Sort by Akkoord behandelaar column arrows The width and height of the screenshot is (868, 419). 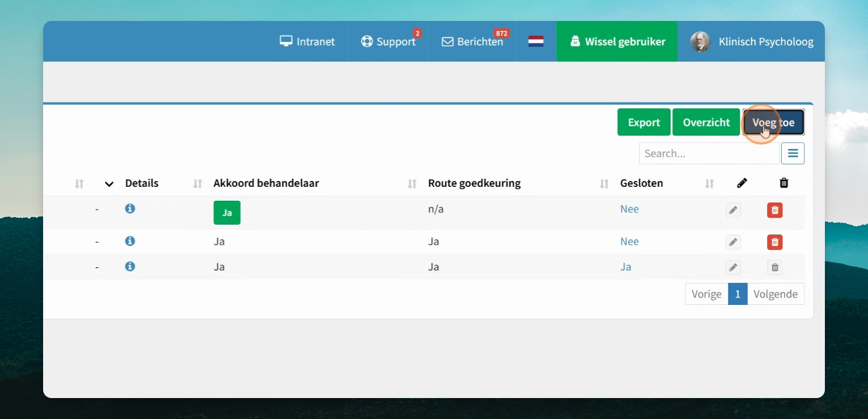[412, 184]
